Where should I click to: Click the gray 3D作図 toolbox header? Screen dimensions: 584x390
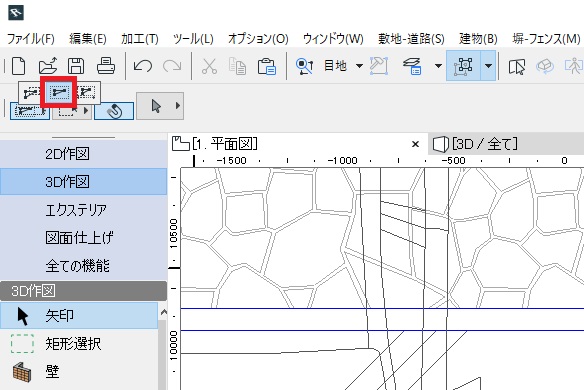click(83, 291)
